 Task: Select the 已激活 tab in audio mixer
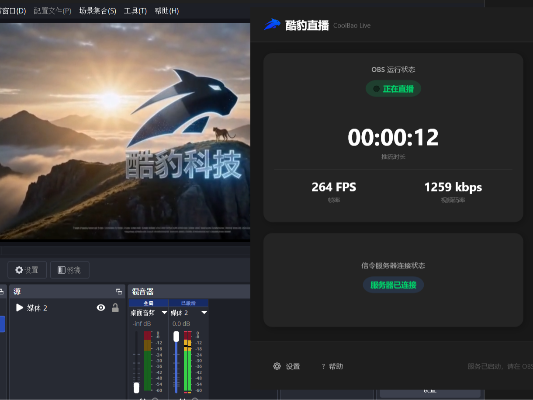(x=188, y=303)
